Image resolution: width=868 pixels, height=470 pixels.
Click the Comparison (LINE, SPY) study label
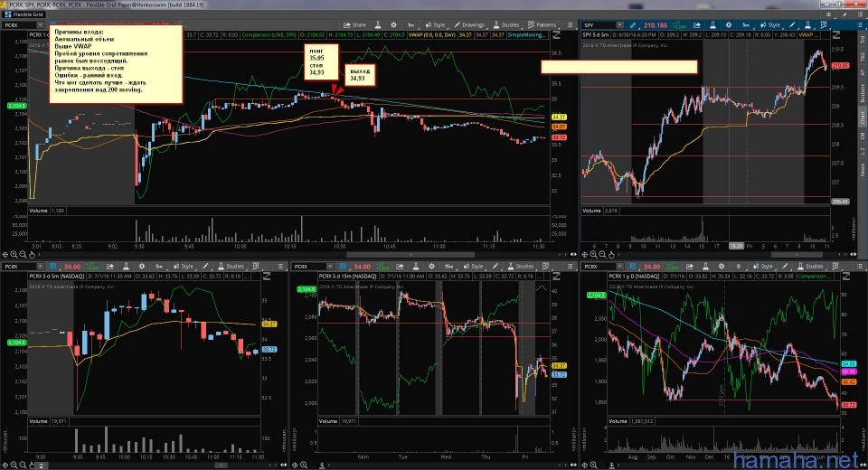coord(269,34)
